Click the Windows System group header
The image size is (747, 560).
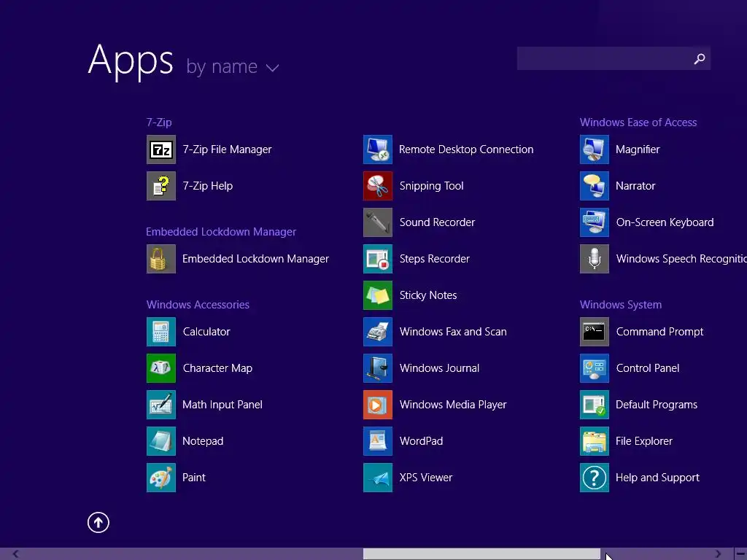(x=621, y=305)
